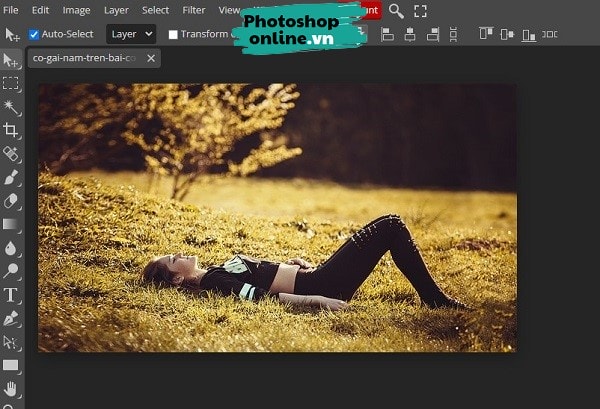Expand the Layer dropdown in options bar

click(131, 34)
